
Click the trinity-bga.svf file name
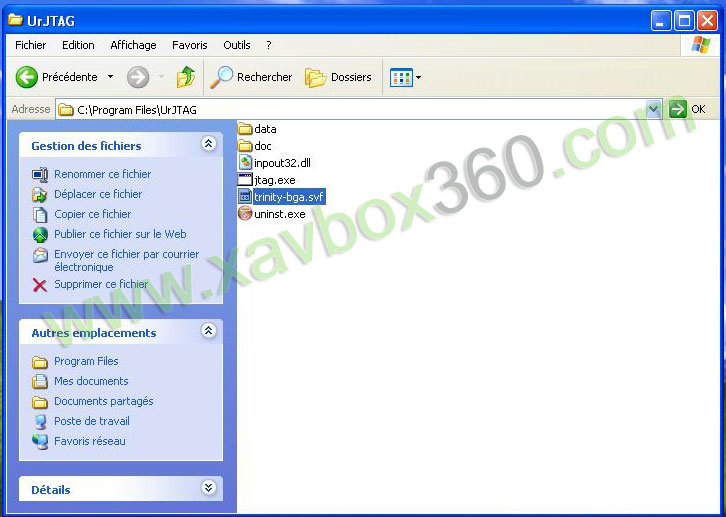[x=289, y=197]
